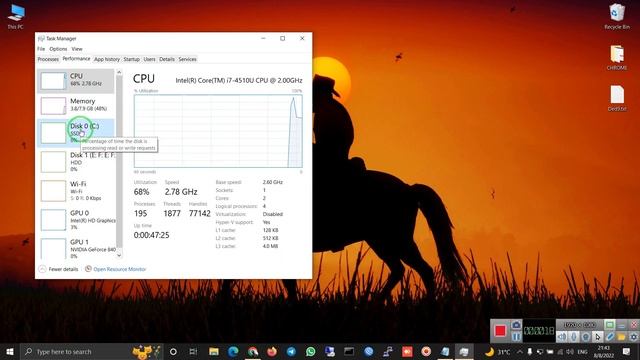The image size is (640, 360).
Task: Open the recorder output folder icon
Action: [x=621, y=337]
